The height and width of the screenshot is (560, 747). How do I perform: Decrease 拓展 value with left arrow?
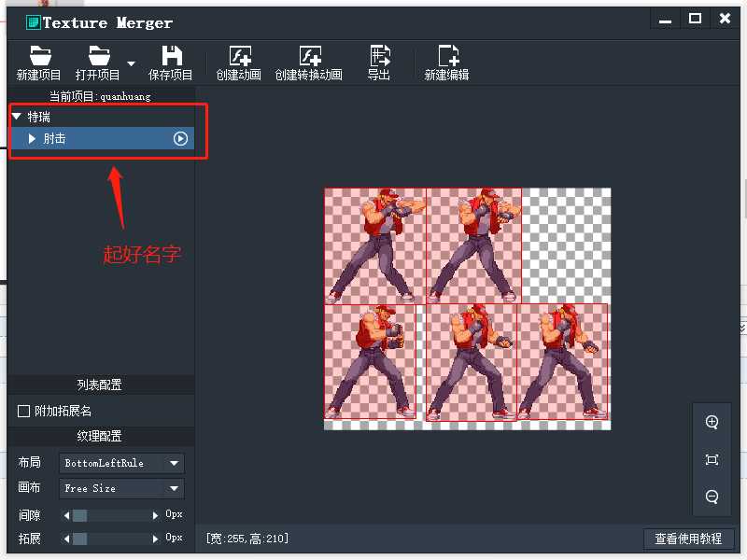pos(66,539)
